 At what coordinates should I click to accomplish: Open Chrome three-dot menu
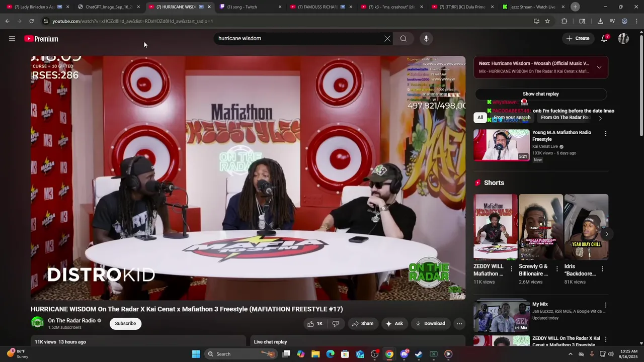636,21
